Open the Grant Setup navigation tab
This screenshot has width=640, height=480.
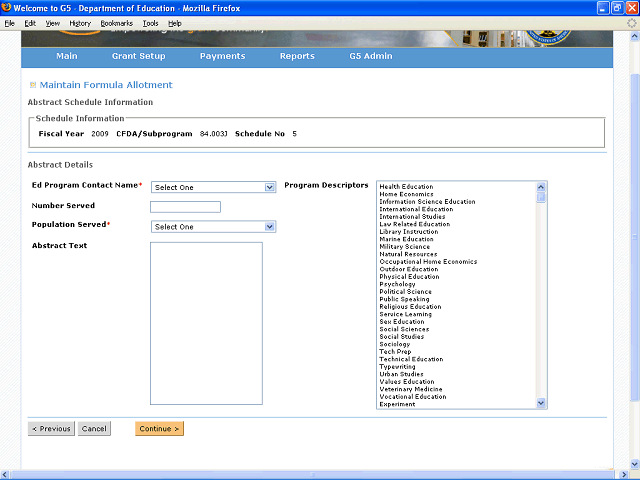138,56
